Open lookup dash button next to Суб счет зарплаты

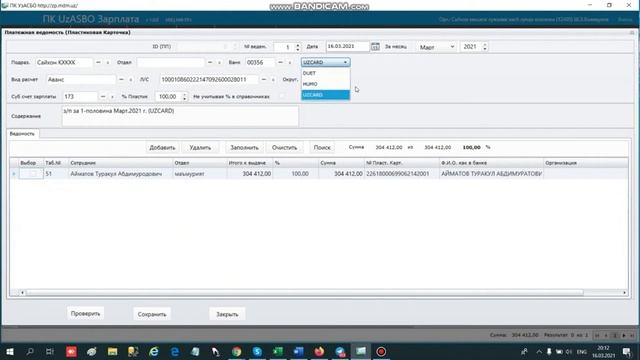[x=103, y=97]
